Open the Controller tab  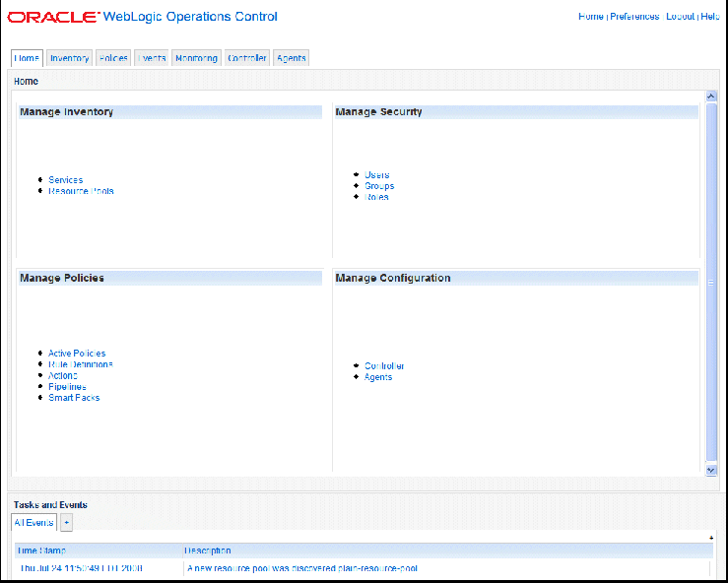[247, 58]
